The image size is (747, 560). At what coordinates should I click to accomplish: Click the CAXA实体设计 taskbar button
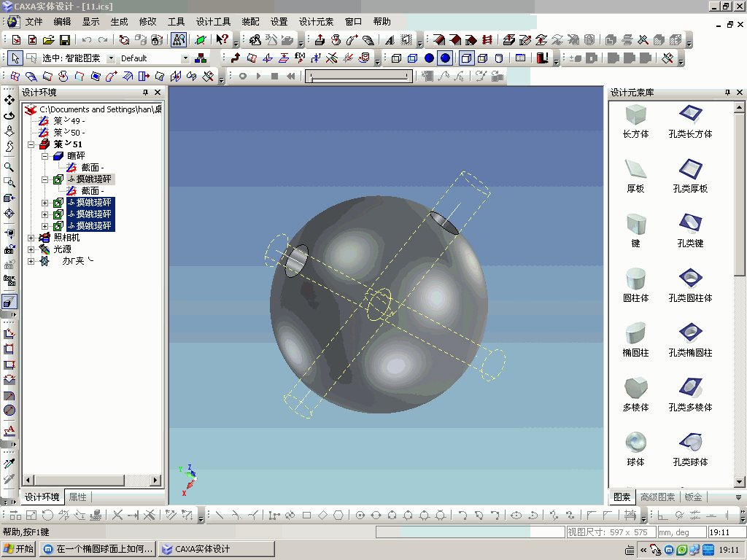[217, 549]
